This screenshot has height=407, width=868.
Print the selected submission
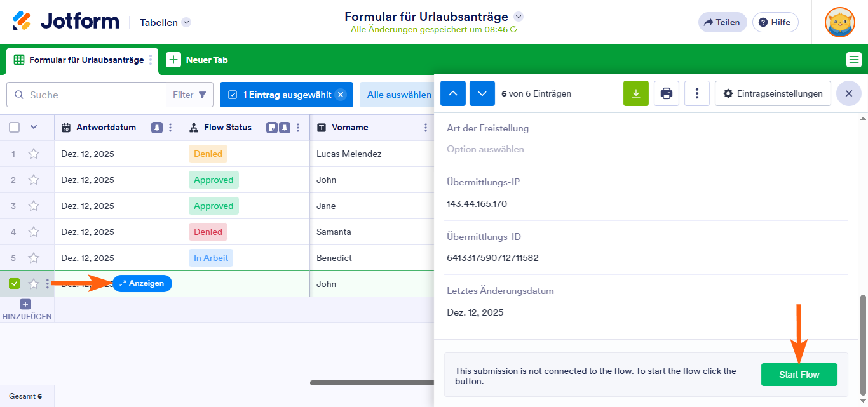(666, 93)
